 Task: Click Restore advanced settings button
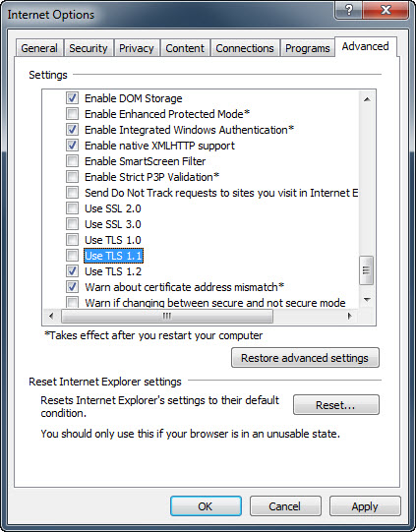point(305,358)
